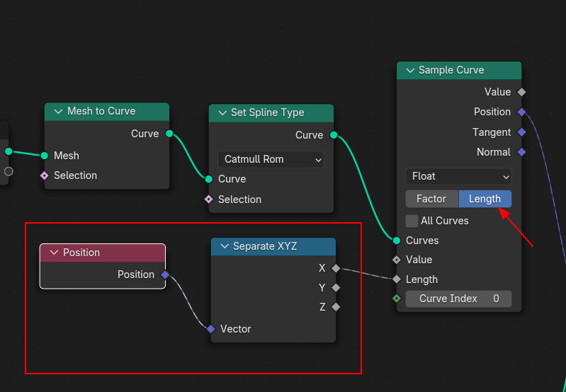The image size is (566, 392).
Task: Click Sample Curve's Value output socket
Action: 521,92
